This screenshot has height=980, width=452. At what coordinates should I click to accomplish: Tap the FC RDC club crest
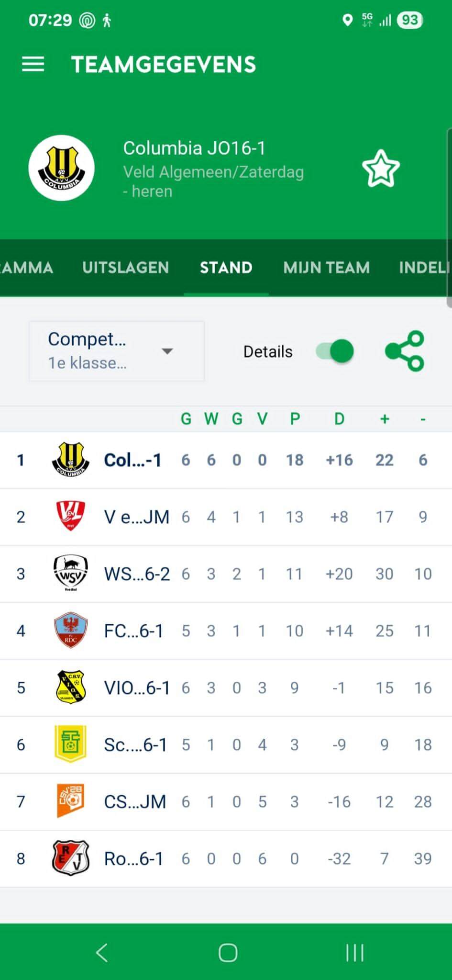pos(70,630)
